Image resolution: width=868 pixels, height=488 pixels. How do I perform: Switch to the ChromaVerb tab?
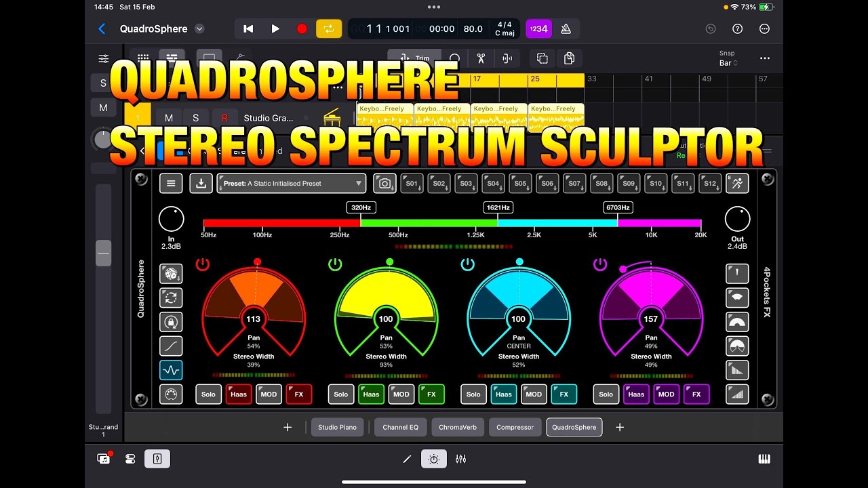(x=457, y=427)
